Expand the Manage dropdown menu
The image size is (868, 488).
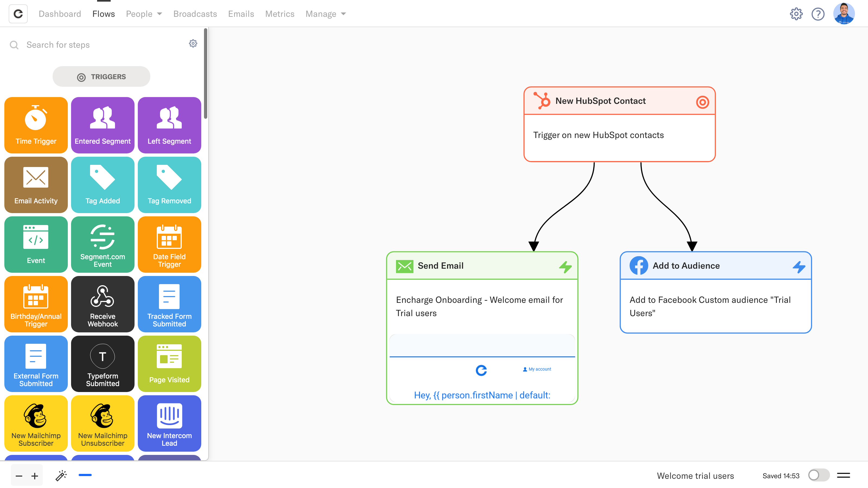pyautogui.click(x=325, y=14)
